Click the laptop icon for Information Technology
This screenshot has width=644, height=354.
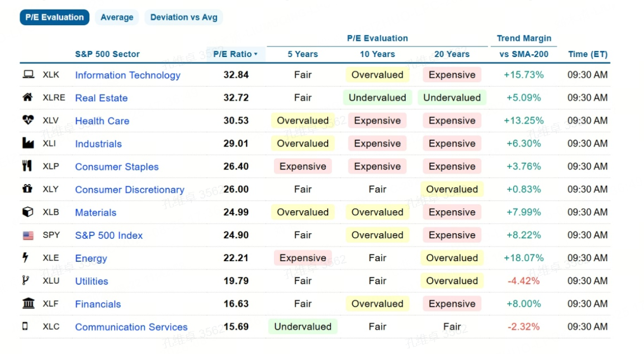[29, 74]
